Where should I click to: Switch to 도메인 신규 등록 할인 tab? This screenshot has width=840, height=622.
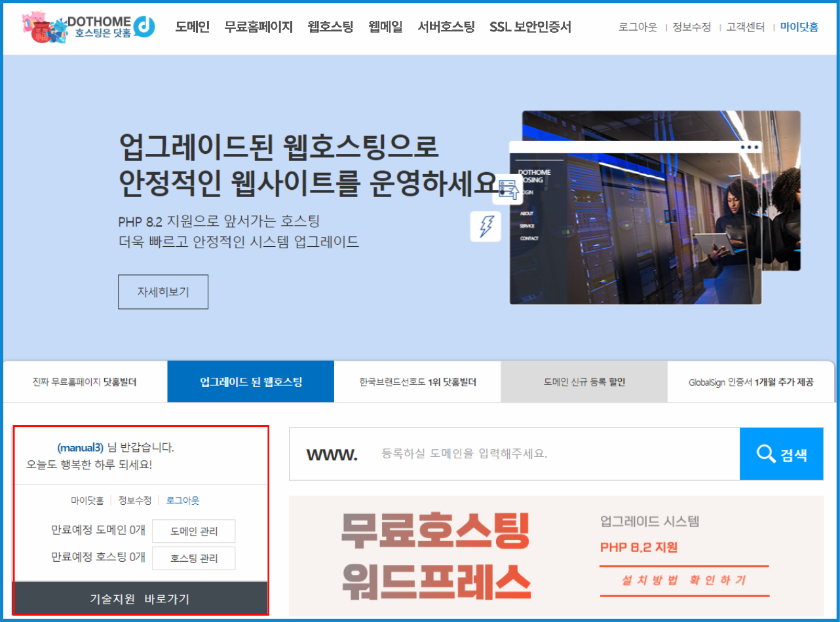584,382
